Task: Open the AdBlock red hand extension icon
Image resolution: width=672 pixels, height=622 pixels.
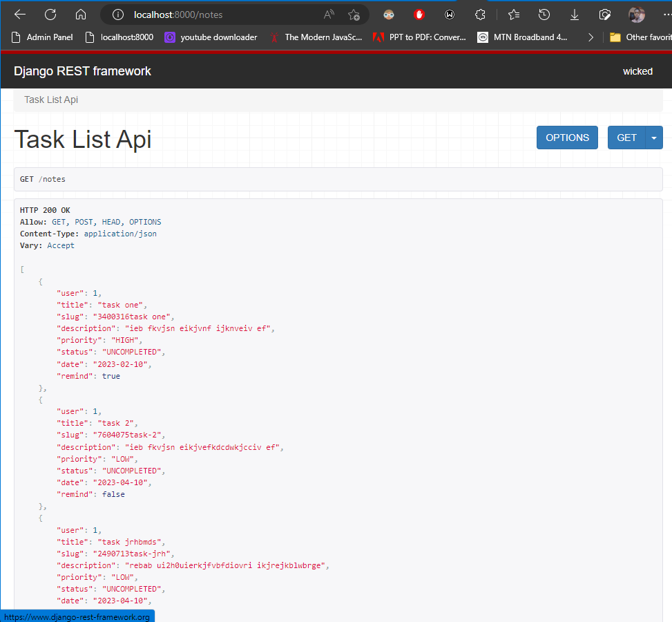Action: pos(419,14)
